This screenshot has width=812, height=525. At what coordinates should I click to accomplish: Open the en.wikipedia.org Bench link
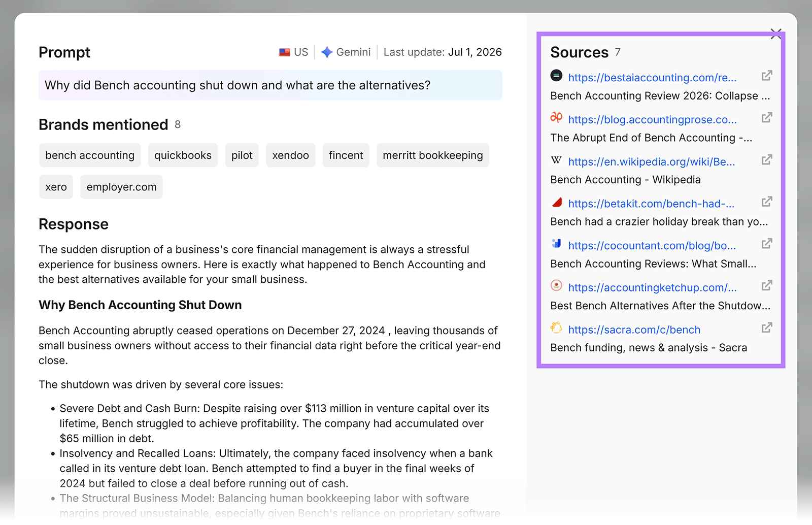652,162
